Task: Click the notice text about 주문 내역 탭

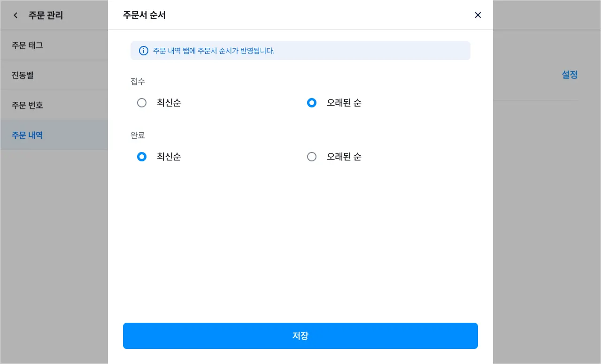Action: pyautogui.click(x=214, y=51)
